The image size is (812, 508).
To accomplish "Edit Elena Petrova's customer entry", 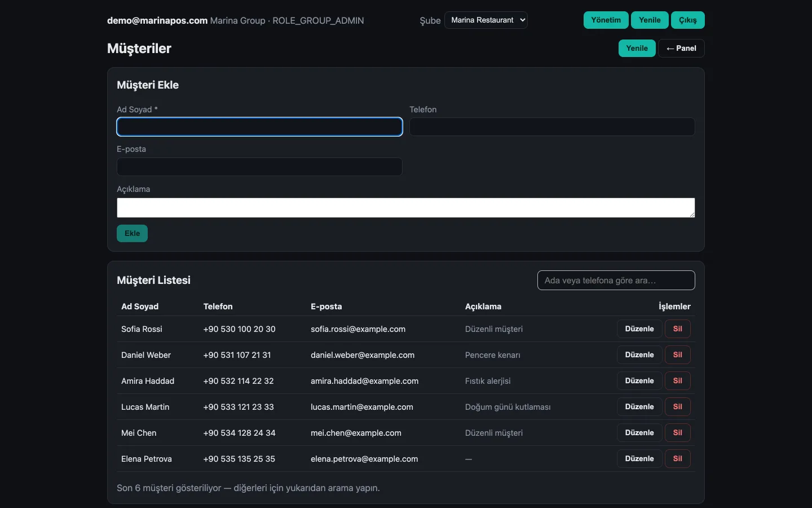I will 639,459.
